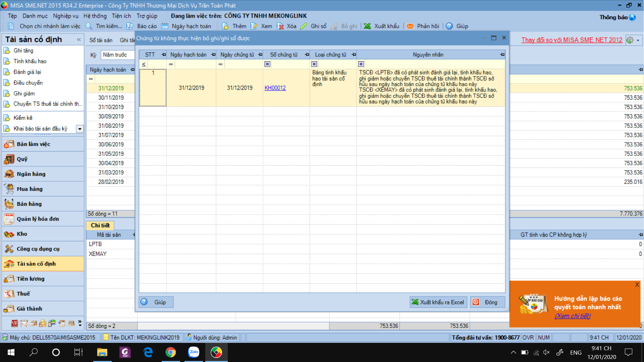Collapse the Tài sản cố định sidebar panel
The image size is (644, 362).
point(79,40)
